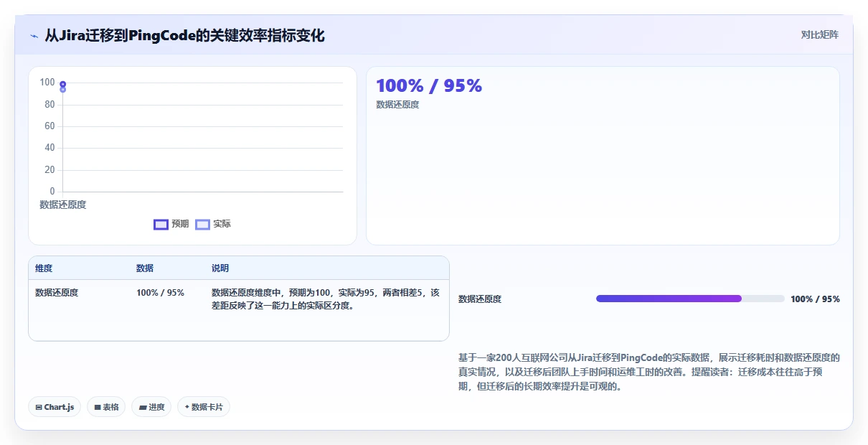Click the description cell beginning 数据还原度维度中
Screen dimensions: 868x445
tap(326, 299)
